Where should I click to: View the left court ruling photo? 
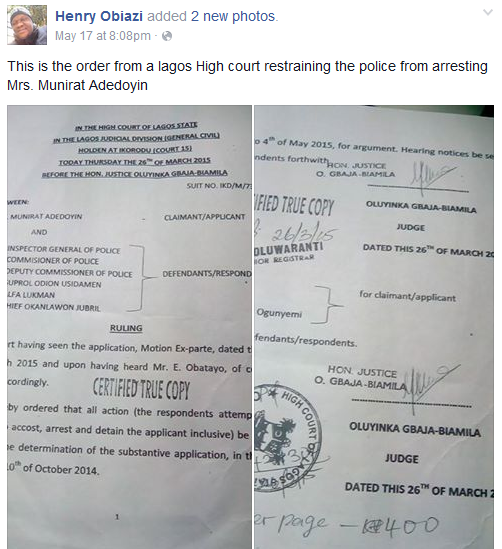[129, 327]
